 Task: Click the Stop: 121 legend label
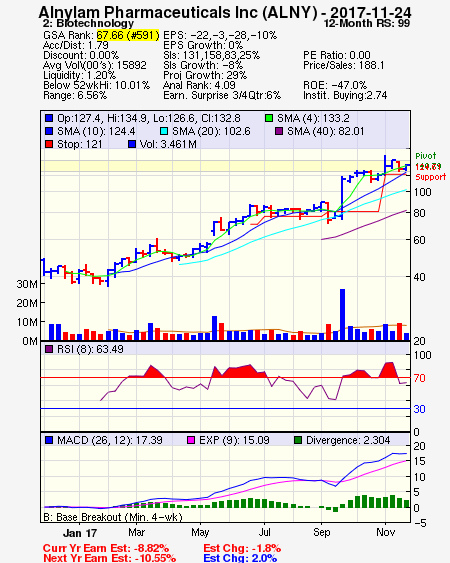[79, 144]
